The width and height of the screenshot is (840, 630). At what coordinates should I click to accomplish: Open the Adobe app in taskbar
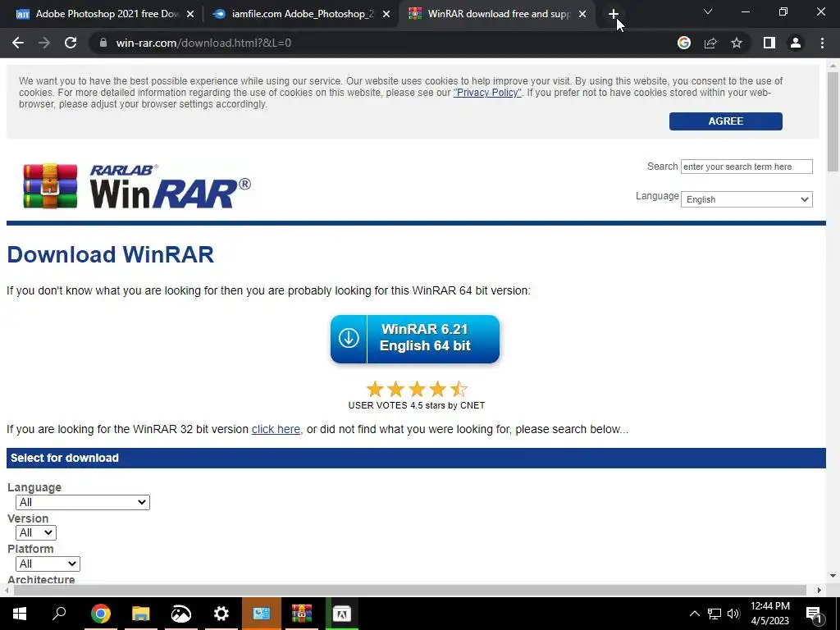coord(342,614)
